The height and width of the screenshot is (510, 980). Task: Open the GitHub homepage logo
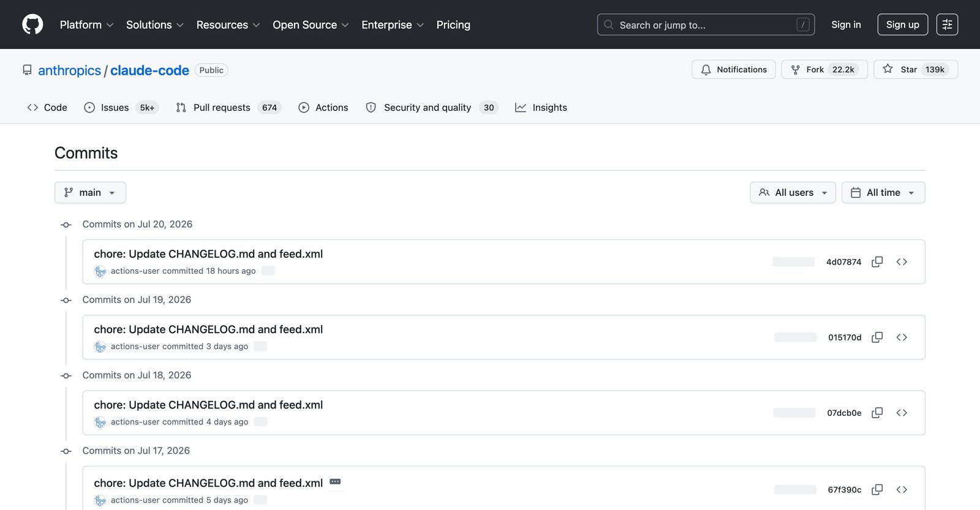pyautogui.click(x=32, y=24)
